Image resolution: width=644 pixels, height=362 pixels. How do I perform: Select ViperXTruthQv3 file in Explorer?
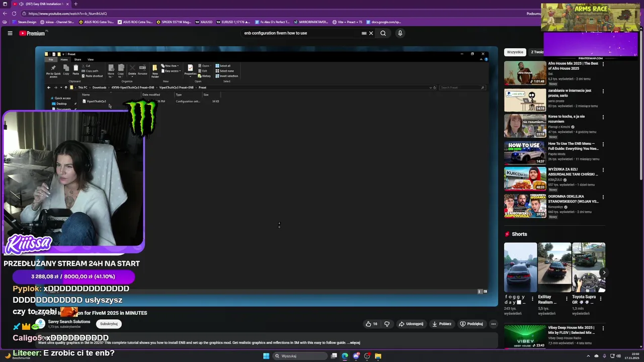pyautogui.click(x=96, y=102)
